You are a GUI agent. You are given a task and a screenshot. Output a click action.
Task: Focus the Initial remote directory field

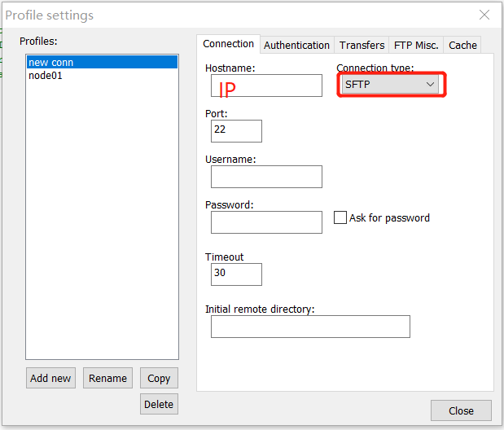309,327
